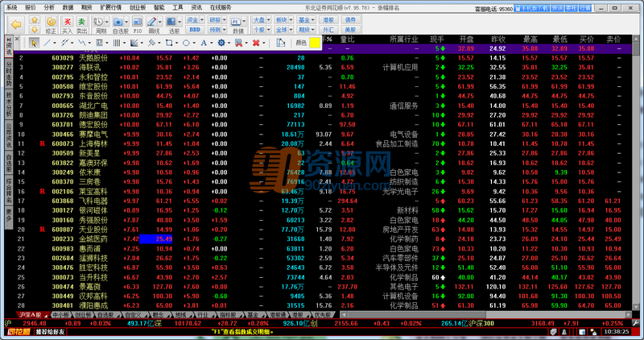
Task: Click the horizontal scrollbar below table
Action: click(x=485, y=315)
